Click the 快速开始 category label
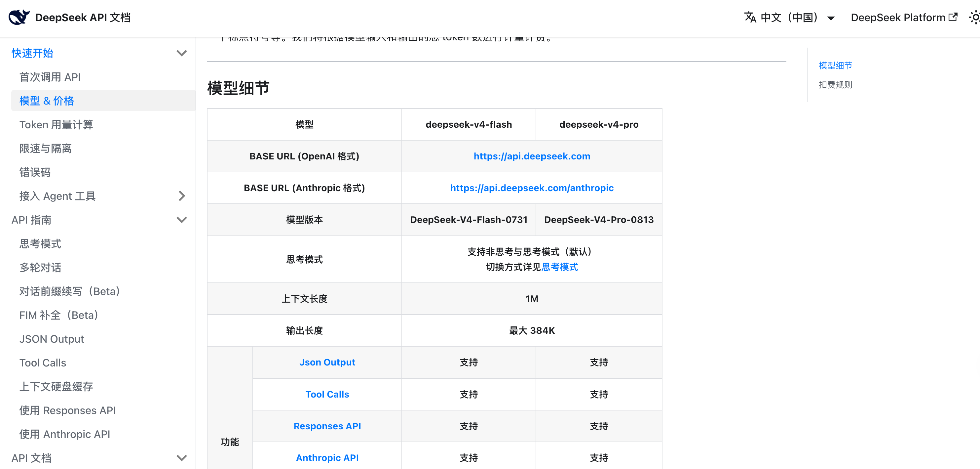980x469 pixels. coord(32,53)
